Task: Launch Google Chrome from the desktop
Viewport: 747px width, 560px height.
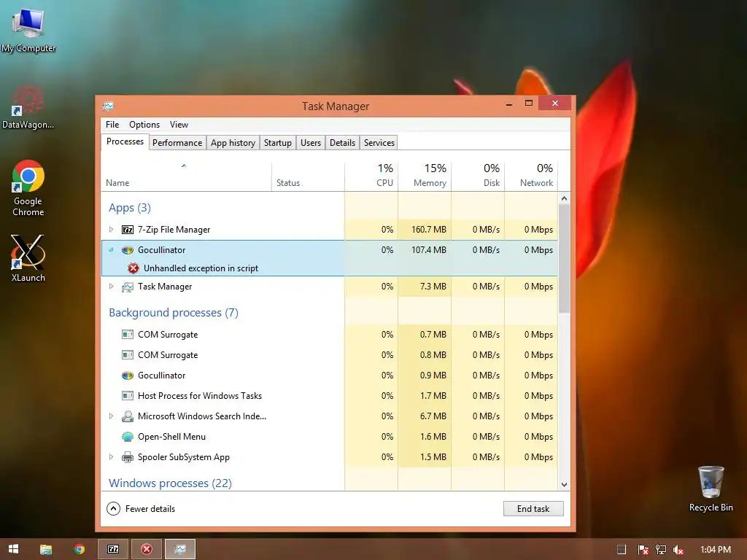Action: [x=28, y=187]
